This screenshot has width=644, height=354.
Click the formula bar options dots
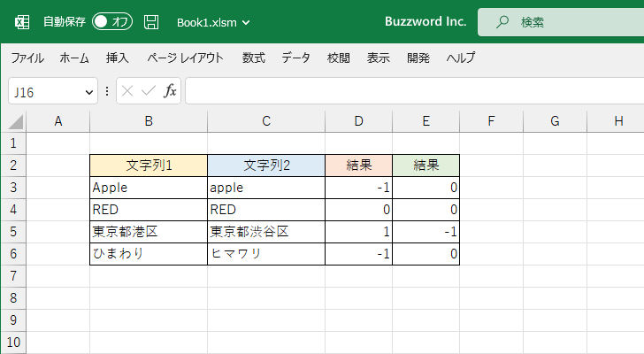point(107,91)
